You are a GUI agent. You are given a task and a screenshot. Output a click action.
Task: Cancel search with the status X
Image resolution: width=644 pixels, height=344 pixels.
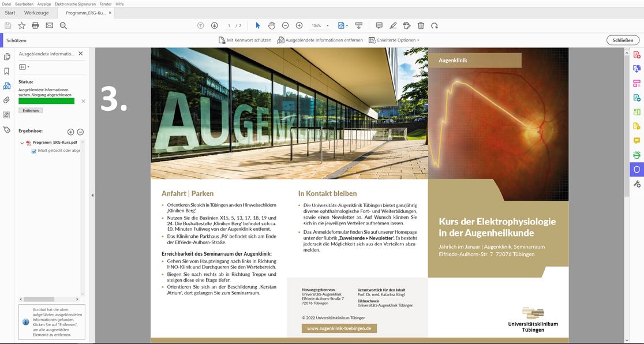[83, 101]
